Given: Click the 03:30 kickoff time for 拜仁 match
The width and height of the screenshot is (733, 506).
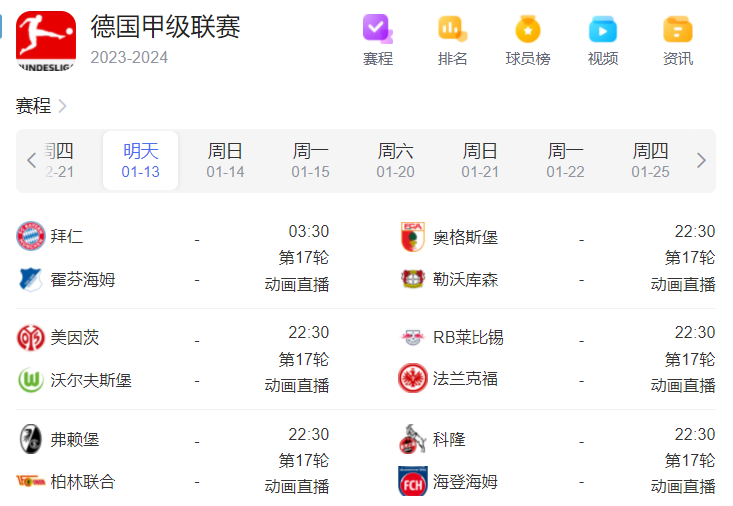Looking at the screenshot, I should (309, 231).
